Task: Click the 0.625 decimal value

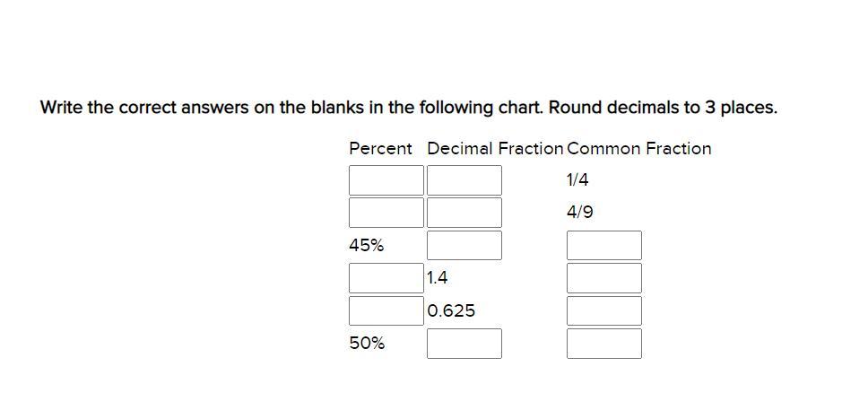Action: (451, 310)
